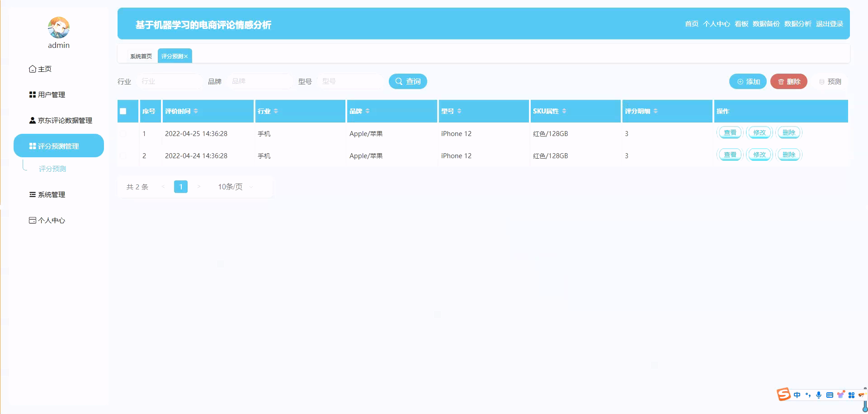The image size is (868, 414).
Task: Click 修改 for the 2022-04-24 row
Action: point(759,155)
